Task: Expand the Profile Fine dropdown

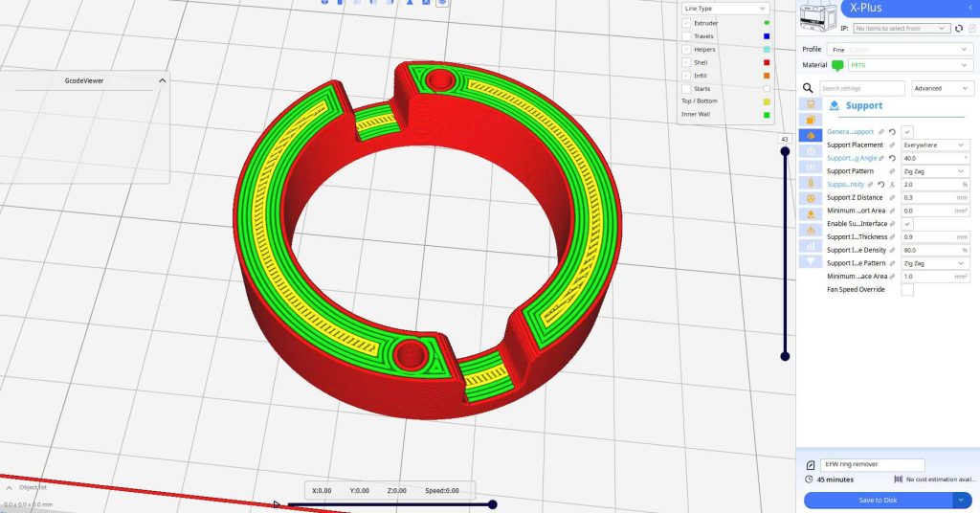Action: point(899,50)
